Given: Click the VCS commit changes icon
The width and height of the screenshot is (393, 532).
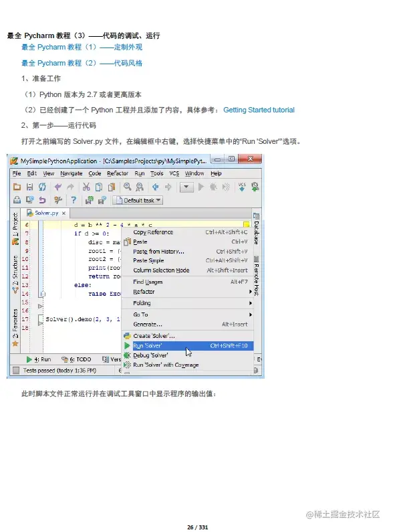Looking at the screenshot, I should click(x=255, y=187).
